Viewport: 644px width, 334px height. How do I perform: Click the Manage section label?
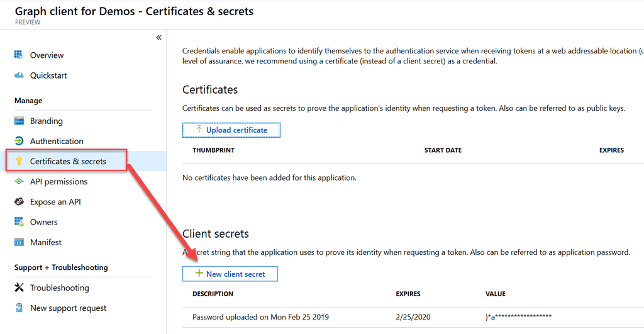coord(28,101)
